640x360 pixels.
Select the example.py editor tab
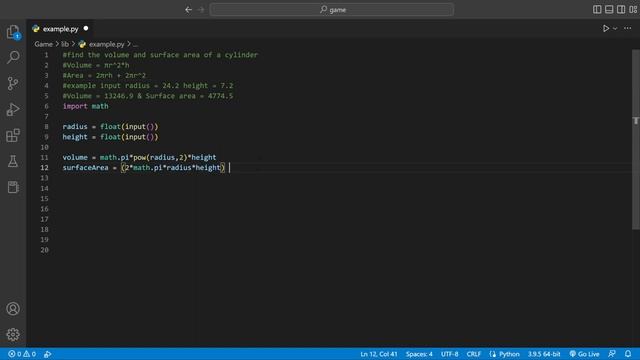[x=60, y=29]
